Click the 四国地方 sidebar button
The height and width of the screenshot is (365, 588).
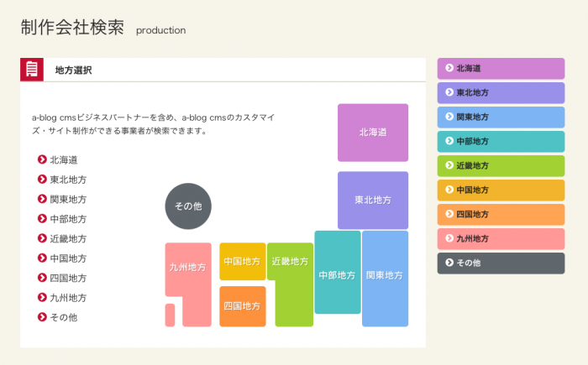point(501,214)
